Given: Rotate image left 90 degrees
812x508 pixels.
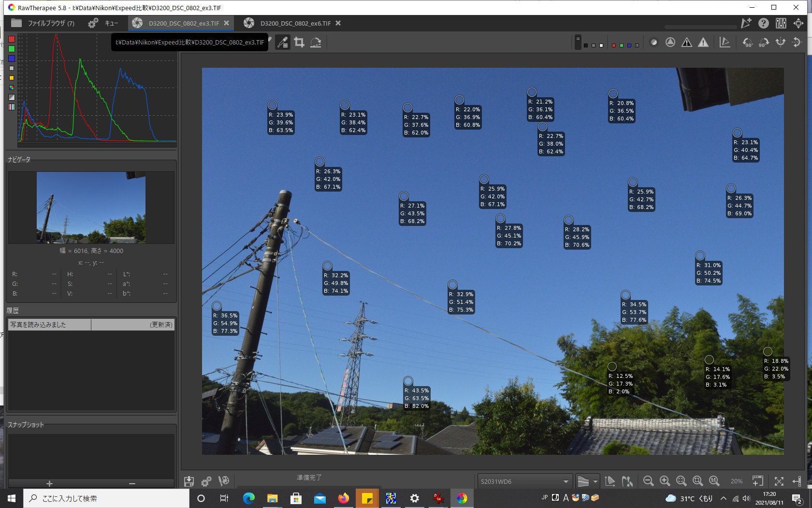Looking at the screenshot, I should click(748, 43).
